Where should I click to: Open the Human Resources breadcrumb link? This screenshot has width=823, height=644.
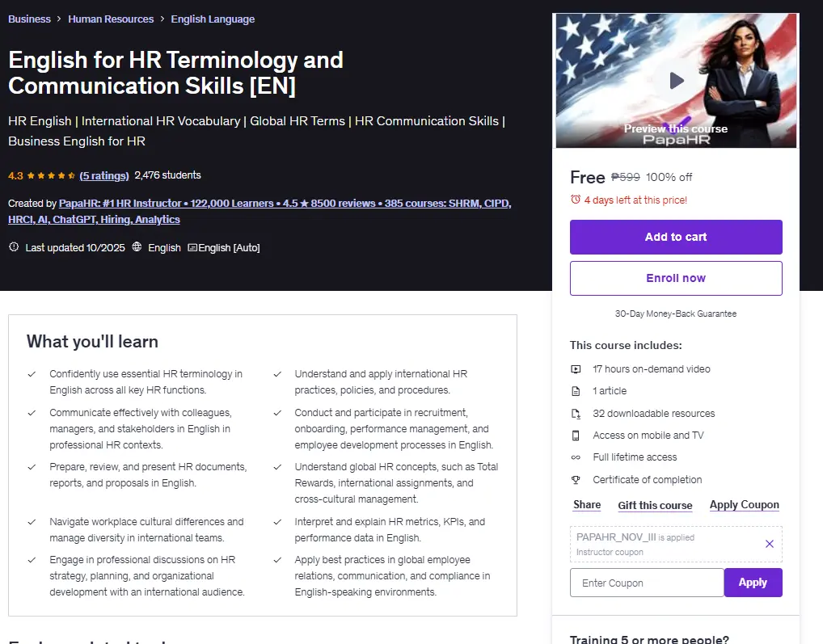click(x=111, y=19)
